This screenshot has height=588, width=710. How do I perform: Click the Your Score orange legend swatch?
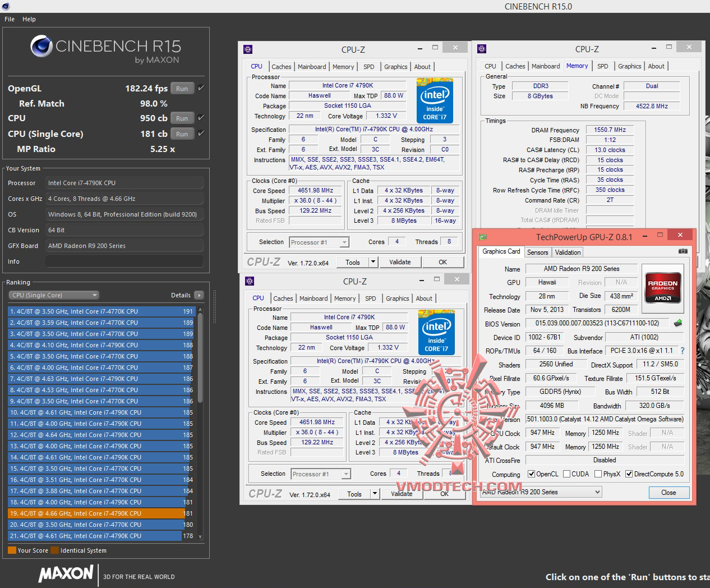pyautogui.click(x=12, y=550)
